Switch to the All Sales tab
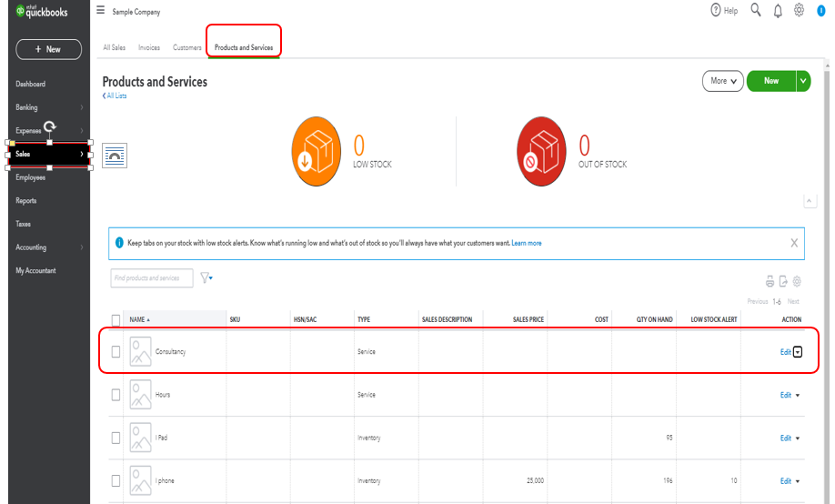This screenshot has width=835, height=504. (114, 47)
